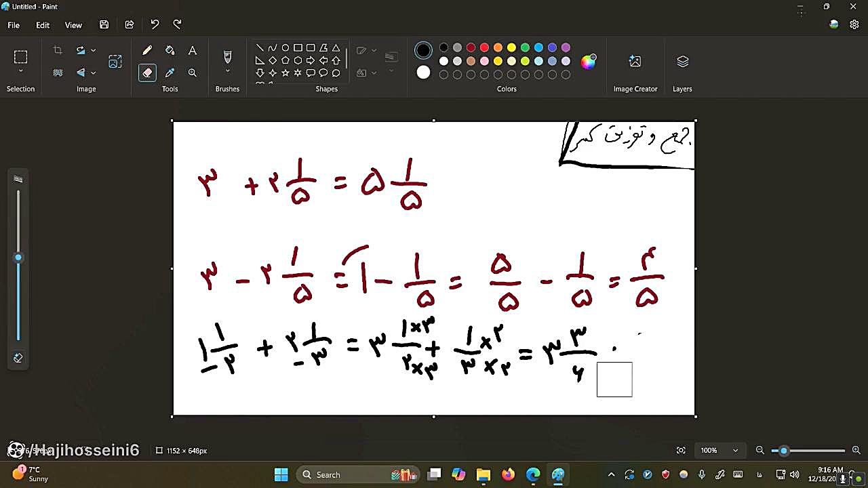Viewport: 868px width, 488px height.
Task: Pick the orange color swatch
Action: pyautogui.click(x=498, y=47)
